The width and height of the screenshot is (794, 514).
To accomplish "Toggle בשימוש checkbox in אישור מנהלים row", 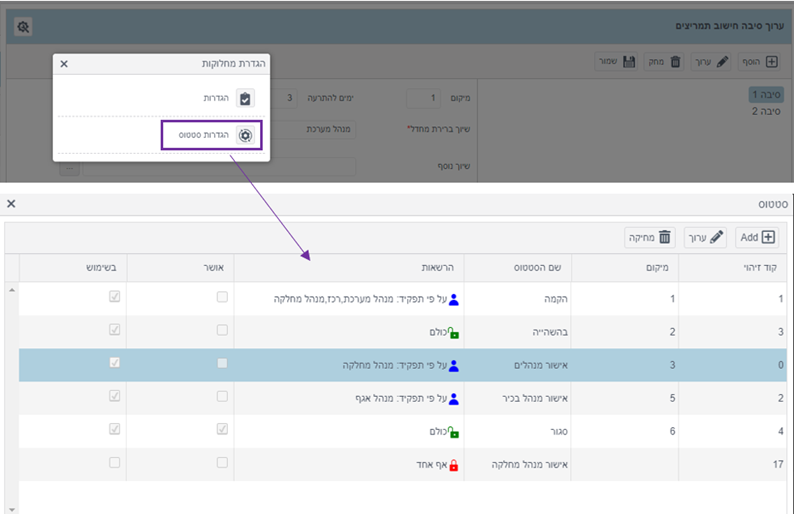I will click(x=114, y=363).
